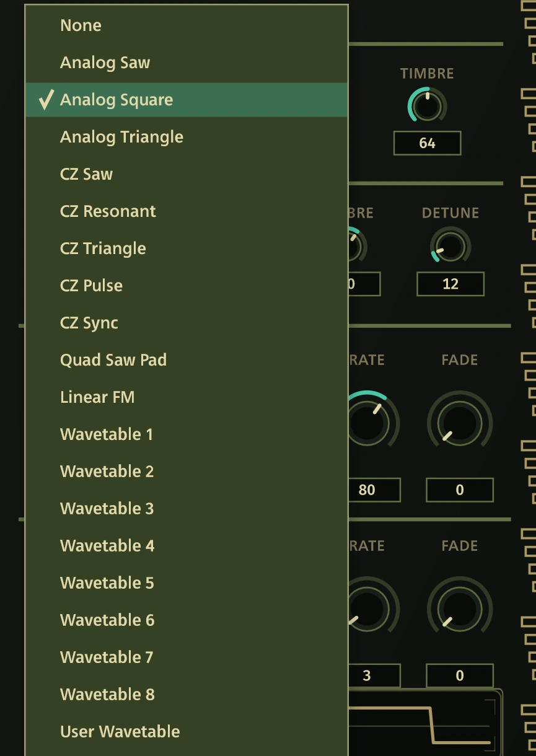Click the DETUNE value field 12
The width and height of the screenshot is (536, 756).
click(x=450, y=284)
